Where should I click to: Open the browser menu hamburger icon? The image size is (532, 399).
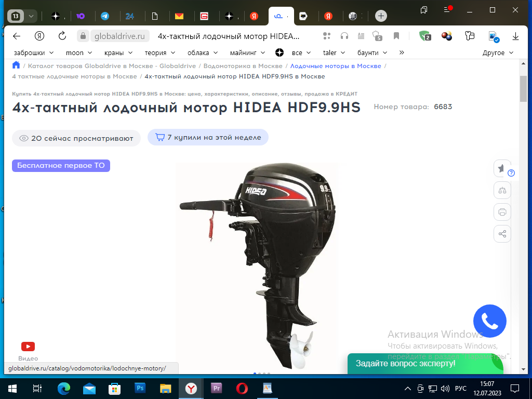tap(447, 9)
